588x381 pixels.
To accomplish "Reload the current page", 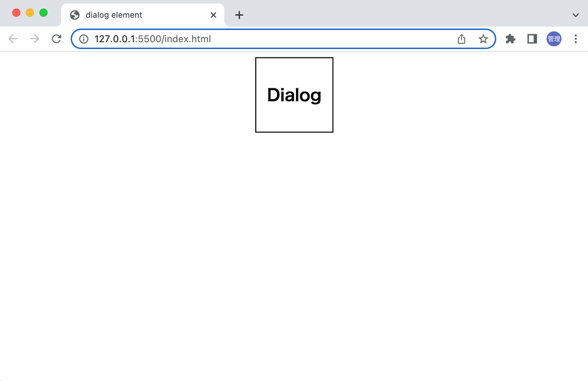I will [x=56, y=39].
